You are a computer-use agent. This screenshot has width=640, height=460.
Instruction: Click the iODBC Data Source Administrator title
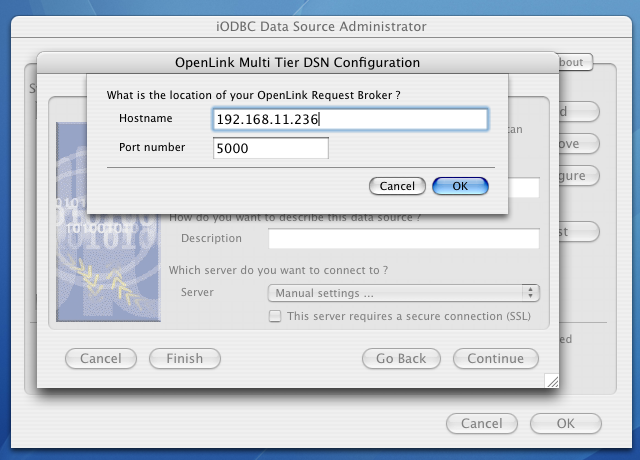(x=321, y=27)
